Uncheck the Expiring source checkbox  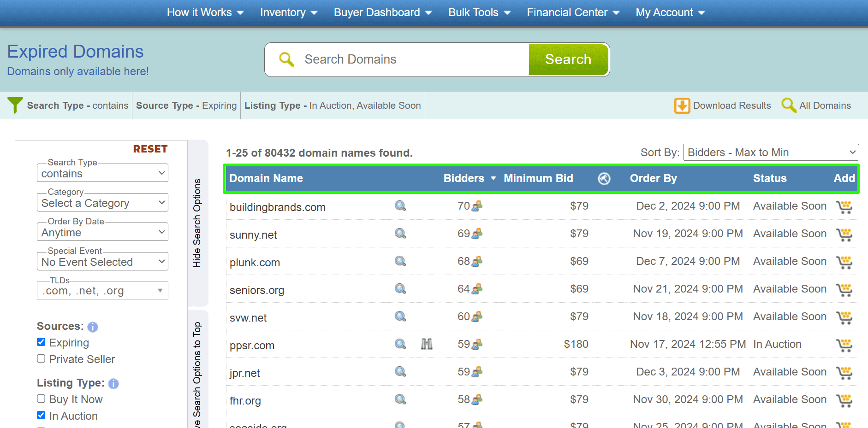tap(41, 341)
